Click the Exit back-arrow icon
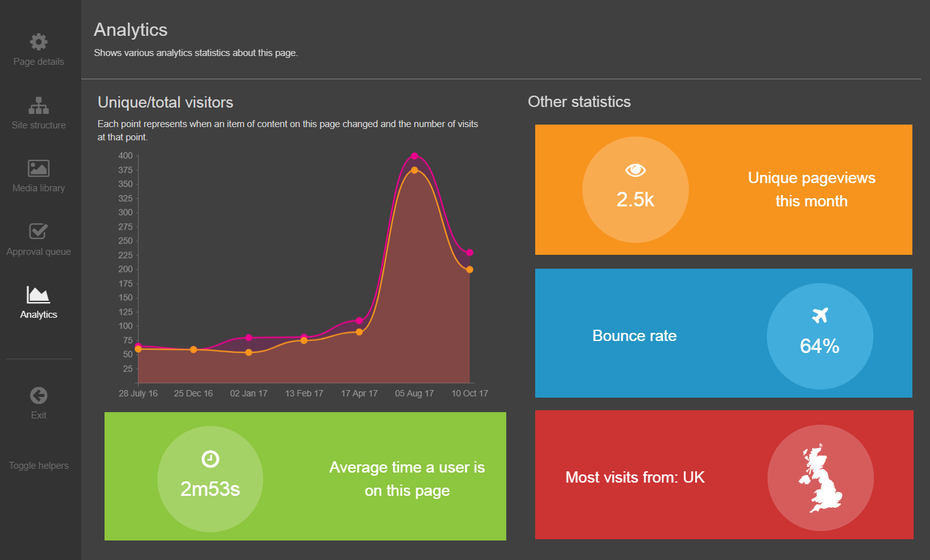The image size is (930, 560). 38,395
